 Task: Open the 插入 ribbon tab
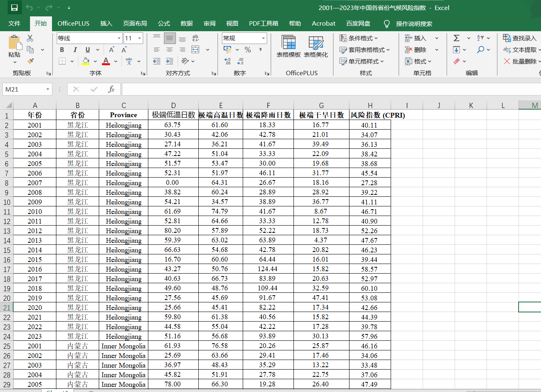click(x=106, y=24)
